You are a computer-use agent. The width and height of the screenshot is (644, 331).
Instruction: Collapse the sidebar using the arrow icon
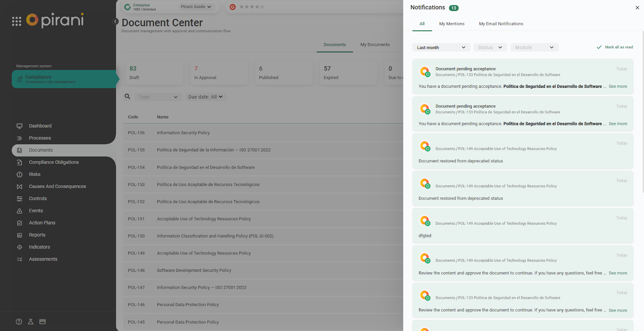coord(116,22)
